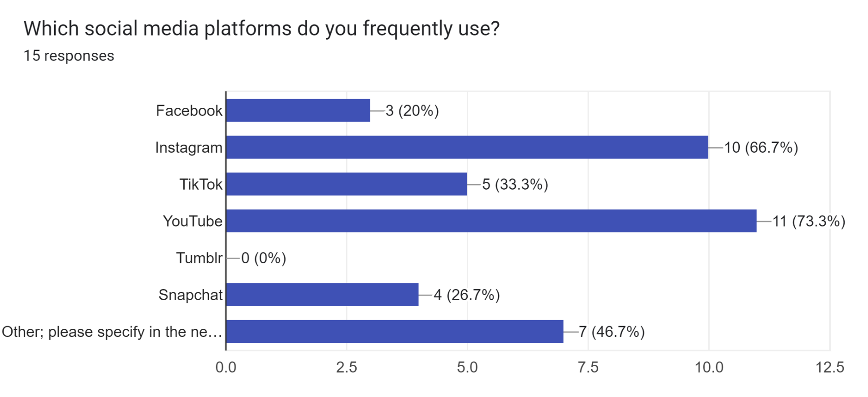This screenshot has height=397, width=868.
Task: Click the bar for the Other option
Action: [x=394, y=332]
